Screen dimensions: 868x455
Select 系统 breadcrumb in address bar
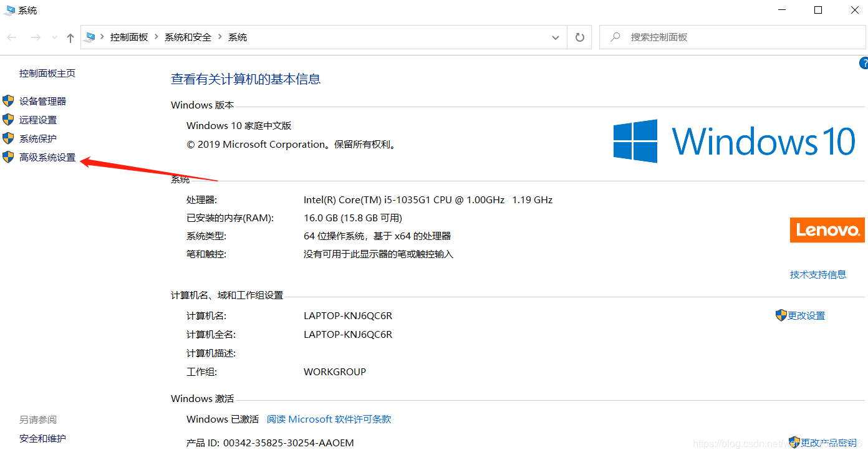pyautogui.click(x=238, y=37)
